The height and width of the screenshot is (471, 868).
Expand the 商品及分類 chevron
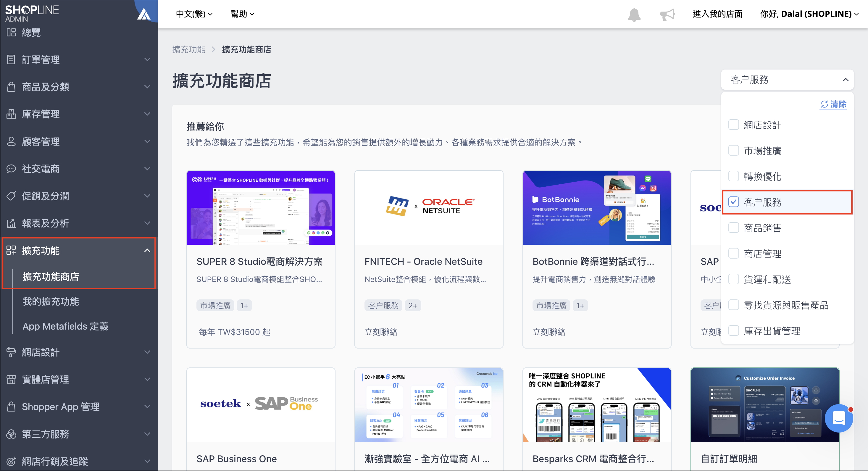[x=147, y=87]
